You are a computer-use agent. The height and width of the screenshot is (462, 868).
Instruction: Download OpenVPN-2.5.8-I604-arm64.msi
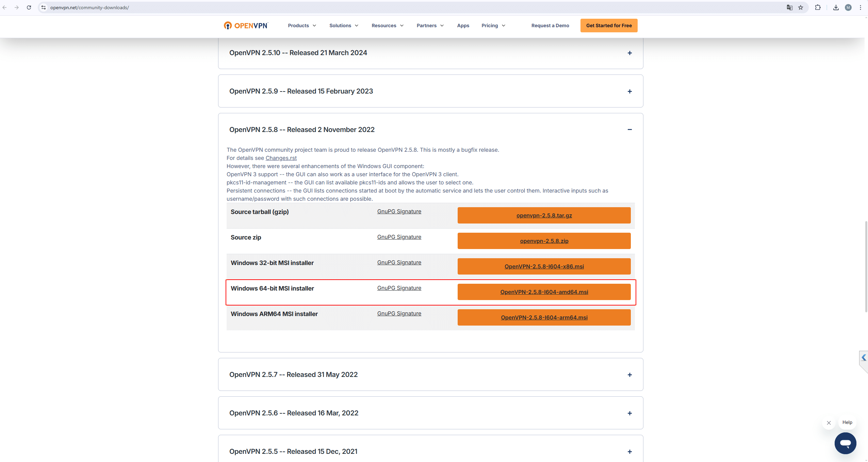544,317
